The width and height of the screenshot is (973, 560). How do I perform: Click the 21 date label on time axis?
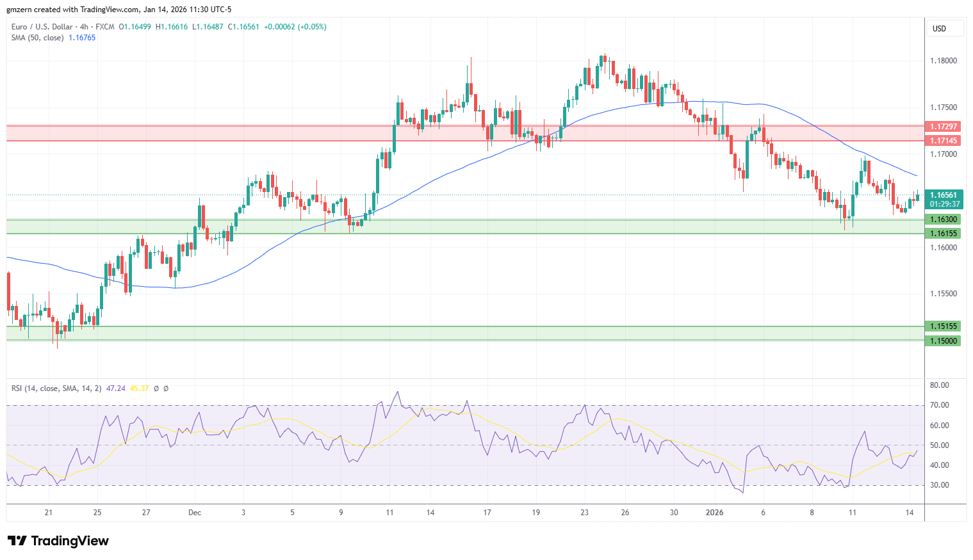[x=49, y=513]
